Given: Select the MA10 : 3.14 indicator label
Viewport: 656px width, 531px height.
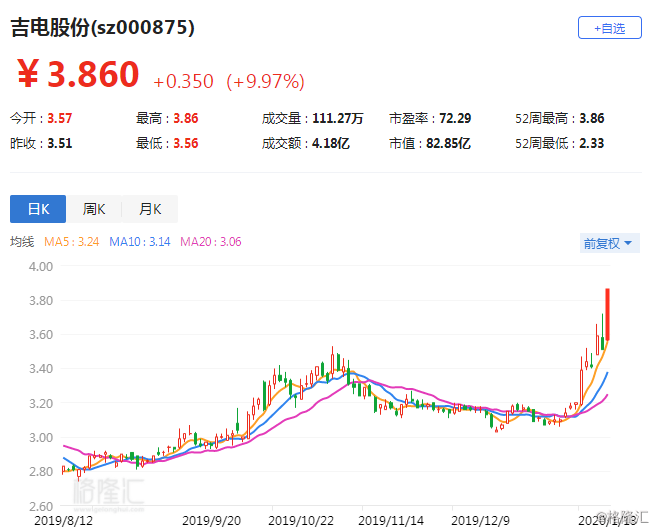Looking at the screenshot, I should pyautogui.click(x=140, y=242).
